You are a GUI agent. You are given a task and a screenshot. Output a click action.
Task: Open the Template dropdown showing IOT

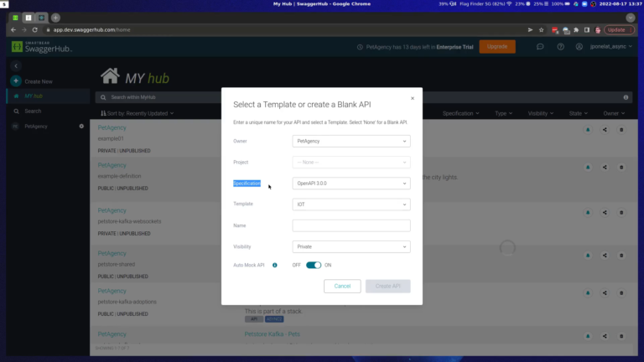[351, 204]
